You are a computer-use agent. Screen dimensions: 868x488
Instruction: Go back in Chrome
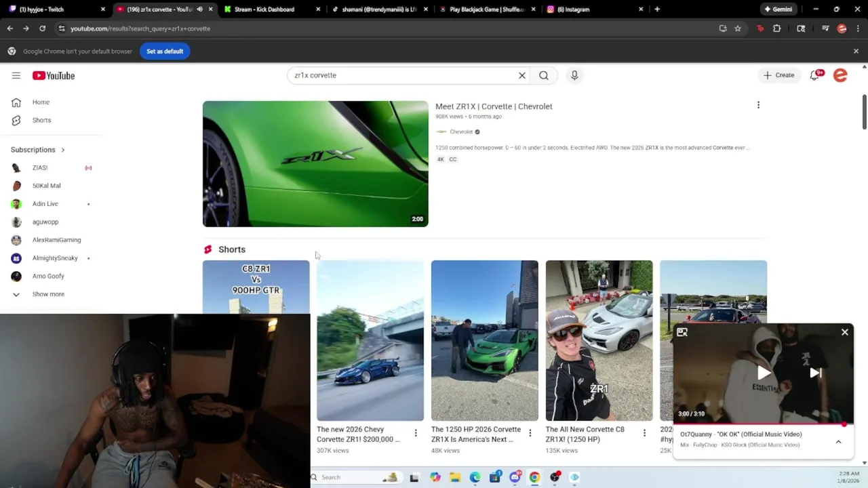tap(9, 28)
